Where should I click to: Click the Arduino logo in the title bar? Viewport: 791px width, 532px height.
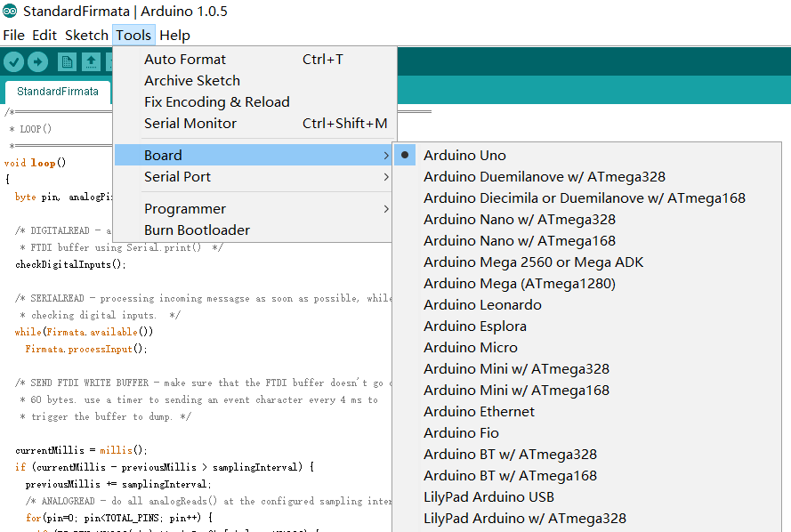tap(11, 12)
